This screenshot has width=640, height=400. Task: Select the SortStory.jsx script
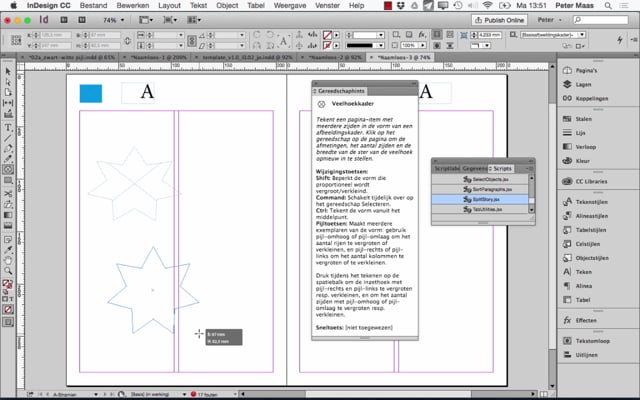pos(480,200)
